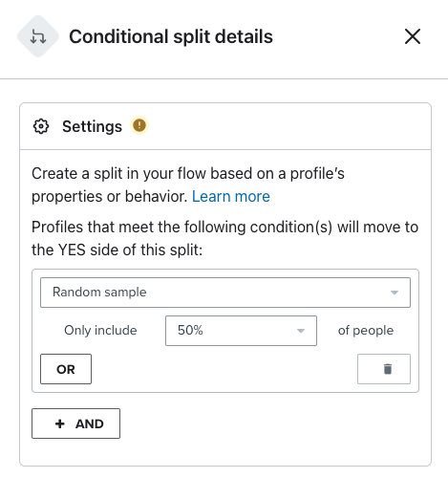Open the 50% percentage dropdown
Screen dimensions: 448x478
point(241,331)
